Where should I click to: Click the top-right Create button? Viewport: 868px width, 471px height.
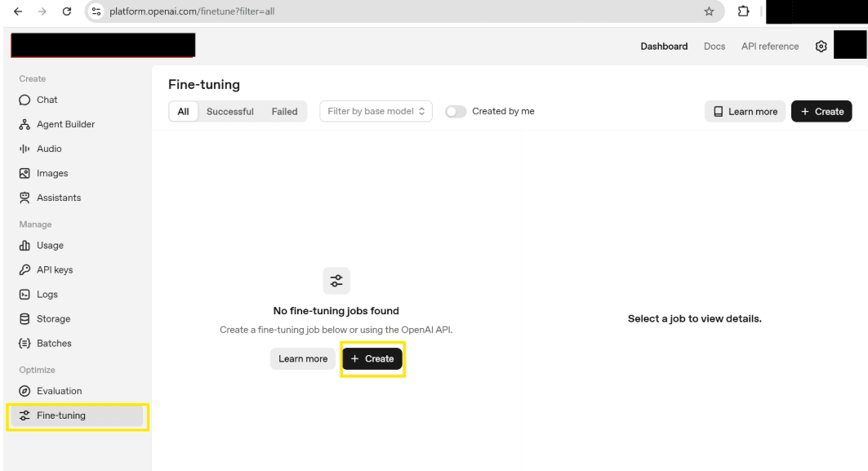click(821, 112)
